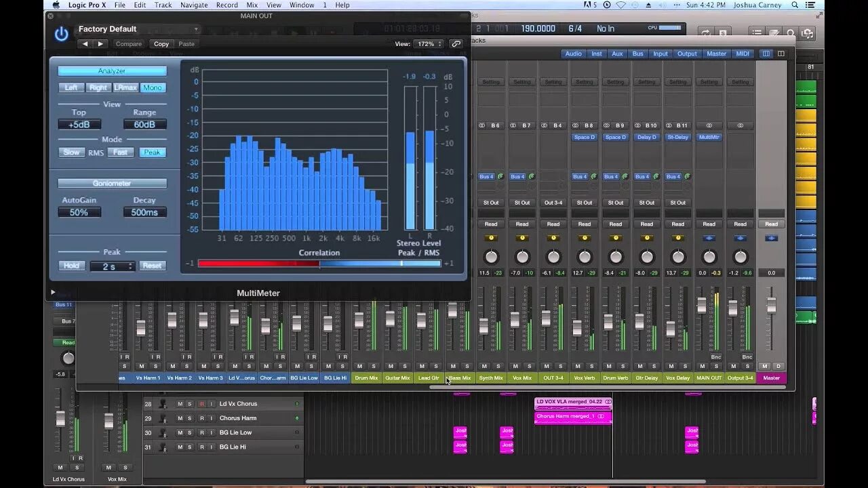Image resolution: width=868 pixels, height=488 pixels.
Task: Switch mixer to narrow channel strips view
Action: pos(766,54)
